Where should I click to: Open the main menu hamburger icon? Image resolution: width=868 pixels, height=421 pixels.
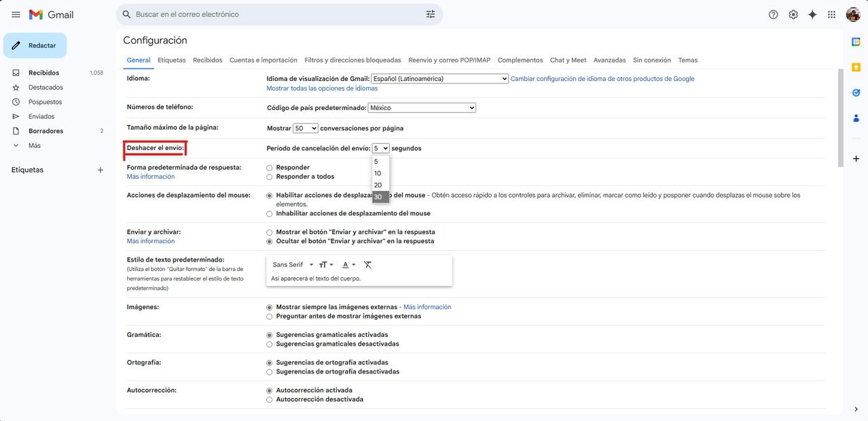16,14
